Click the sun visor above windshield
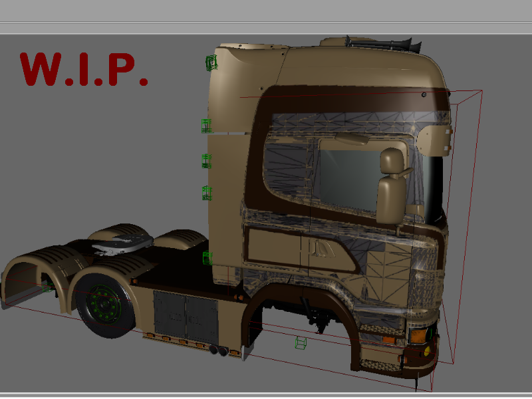The image size is (532, 399). pos(436,140)
